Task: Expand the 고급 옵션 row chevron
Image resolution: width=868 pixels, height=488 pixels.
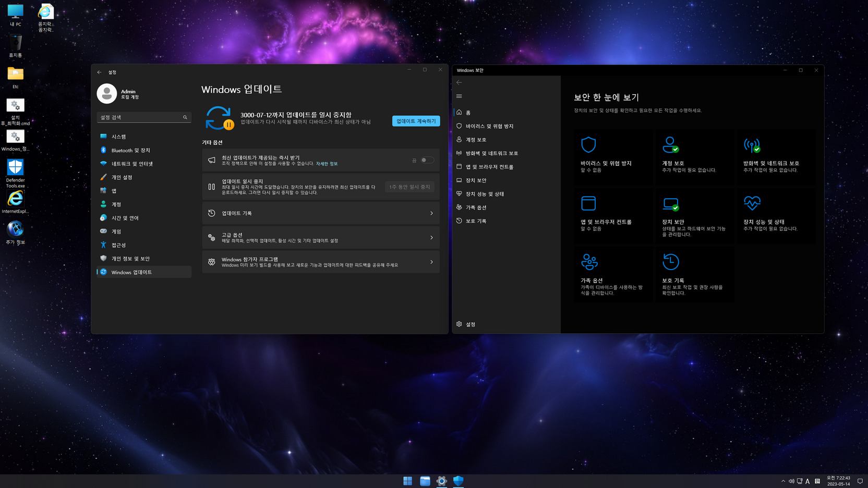Action: (x=431, y=238)
